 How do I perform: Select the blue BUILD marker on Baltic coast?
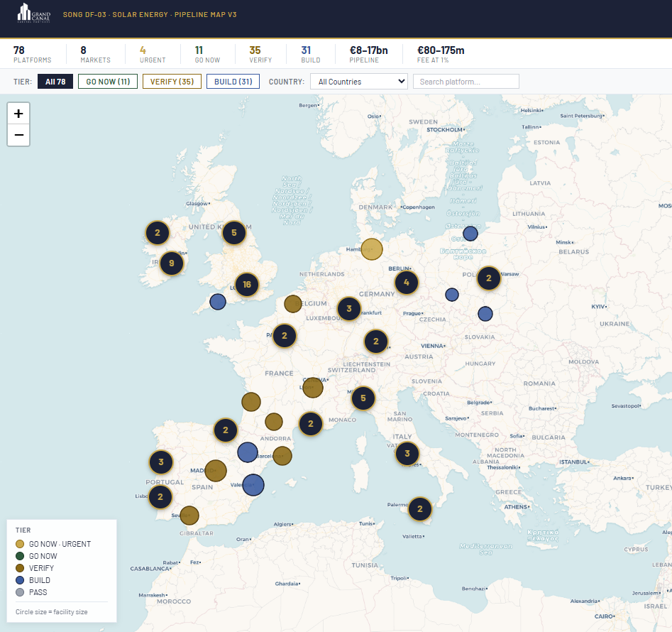470,234
